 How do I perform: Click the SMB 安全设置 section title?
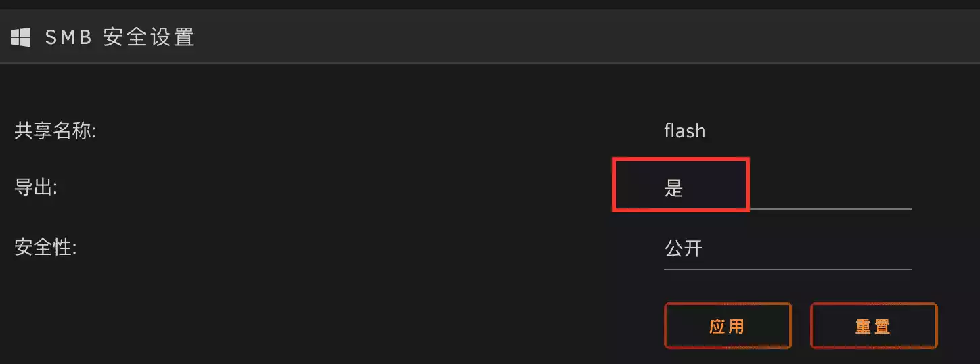120,37
